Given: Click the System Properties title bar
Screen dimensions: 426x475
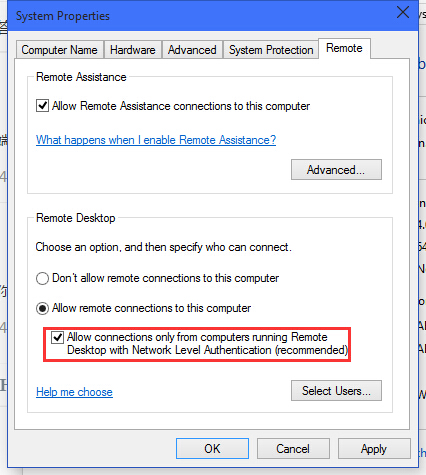Looking at the screenshot, I should click(x=200, y=16).
